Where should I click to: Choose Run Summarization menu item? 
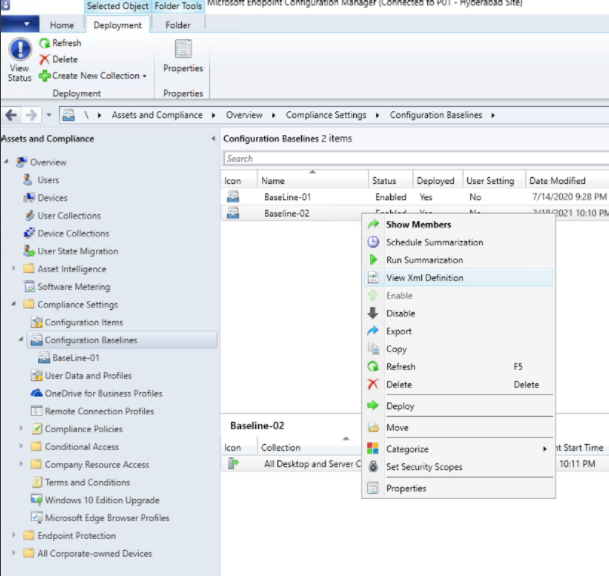click(458, 260)
